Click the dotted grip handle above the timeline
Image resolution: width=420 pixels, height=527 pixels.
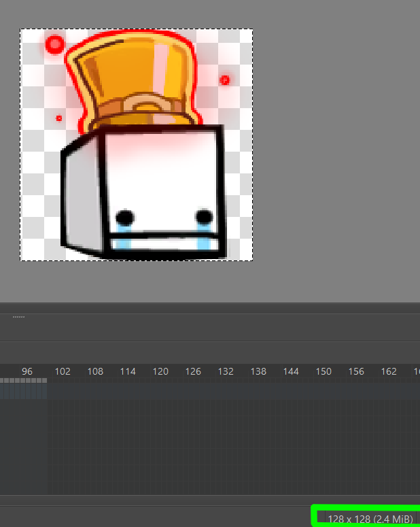(18, 317)
